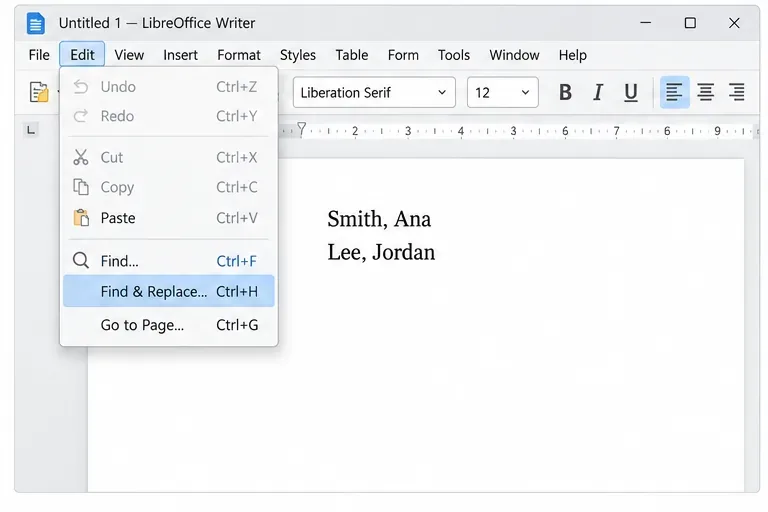This screenshot has height=512, width=768.
Task: Choose Find & Replace... menu entry
Action: pos(168,291)
